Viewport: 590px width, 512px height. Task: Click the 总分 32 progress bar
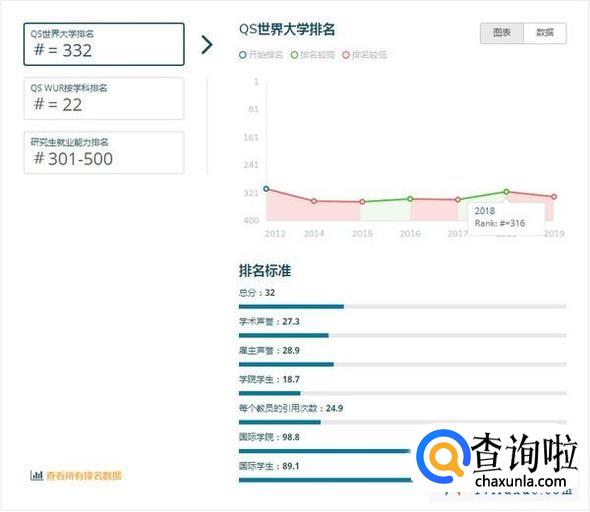click(403, 307)
